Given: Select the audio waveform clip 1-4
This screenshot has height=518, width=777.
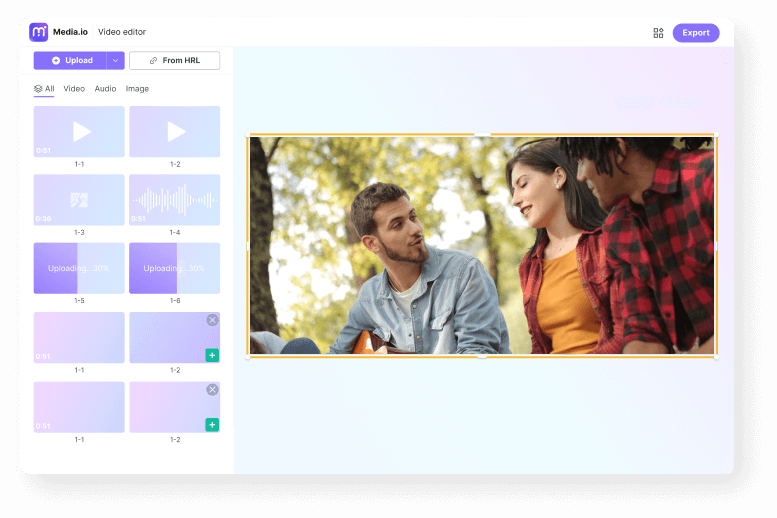Looking at the screenshot, I should (175, 200).
